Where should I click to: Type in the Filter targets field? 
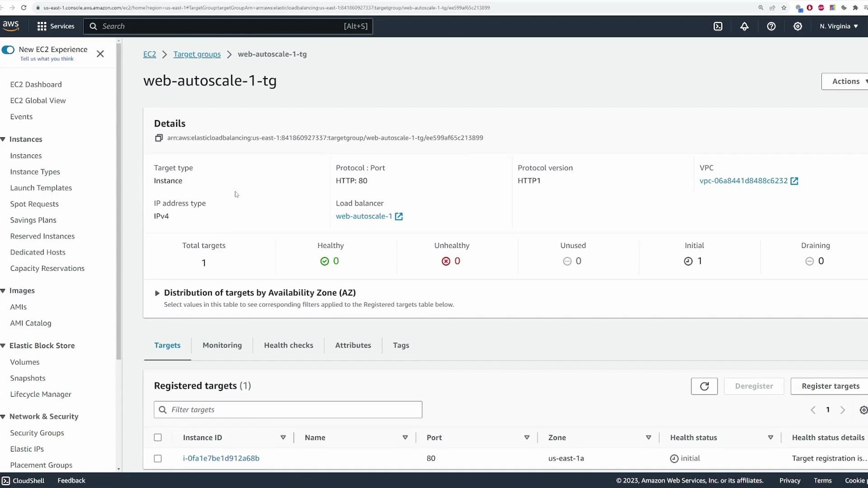[x=288, y=409]
